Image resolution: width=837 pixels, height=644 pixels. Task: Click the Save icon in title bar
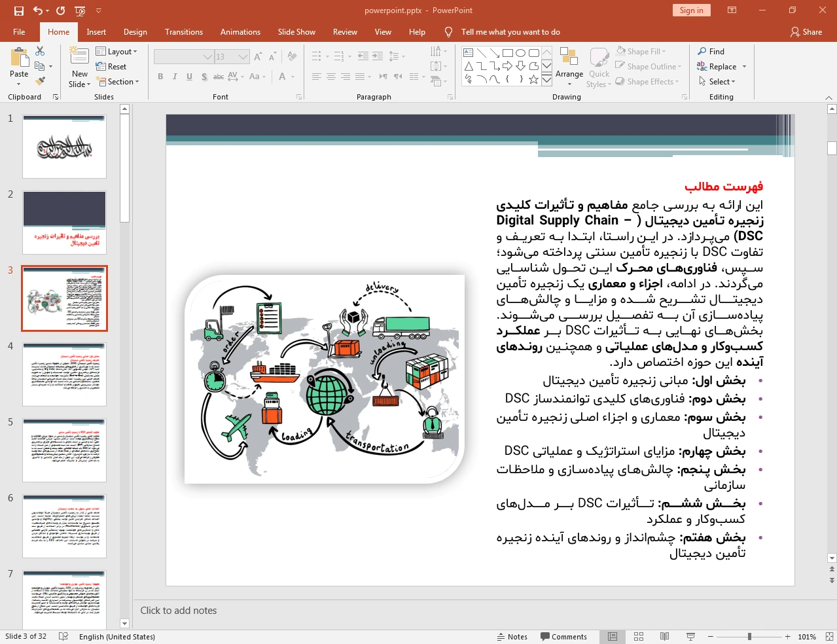click(18, 10)
